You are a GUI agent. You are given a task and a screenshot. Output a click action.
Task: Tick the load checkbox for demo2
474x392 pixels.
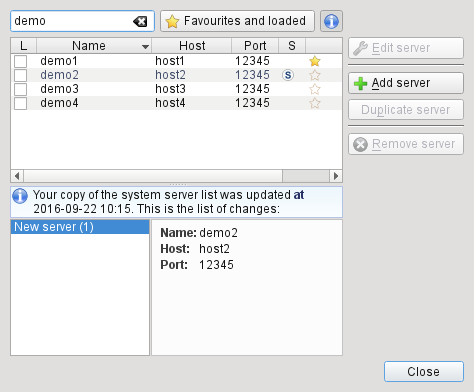click(x=20, y=75)
